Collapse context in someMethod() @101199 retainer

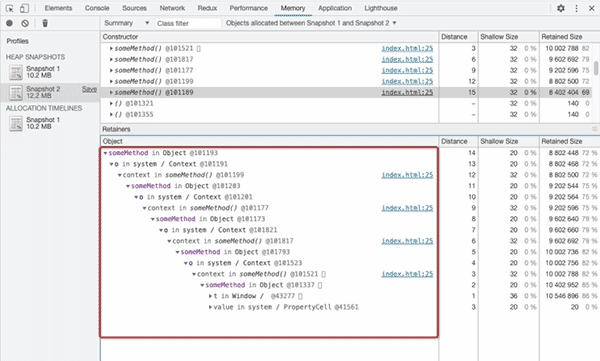click(119, 175)
